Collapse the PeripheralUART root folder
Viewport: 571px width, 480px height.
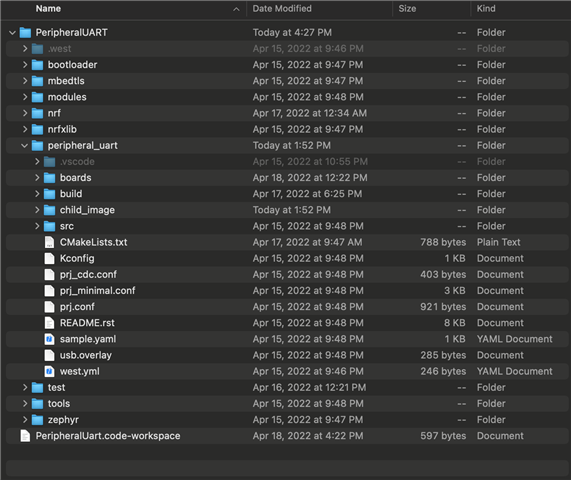[x=12, y=33]
